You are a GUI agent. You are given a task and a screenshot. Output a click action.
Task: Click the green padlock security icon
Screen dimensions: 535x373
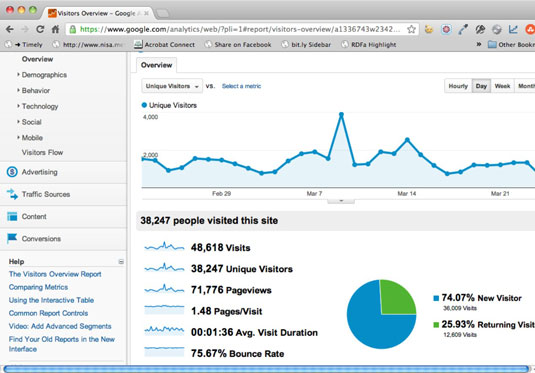(x=72, y=29)
